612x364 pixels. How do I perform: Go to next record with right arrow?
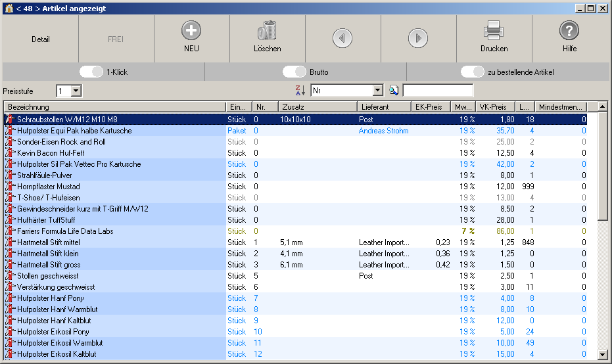tap(418, 38)
